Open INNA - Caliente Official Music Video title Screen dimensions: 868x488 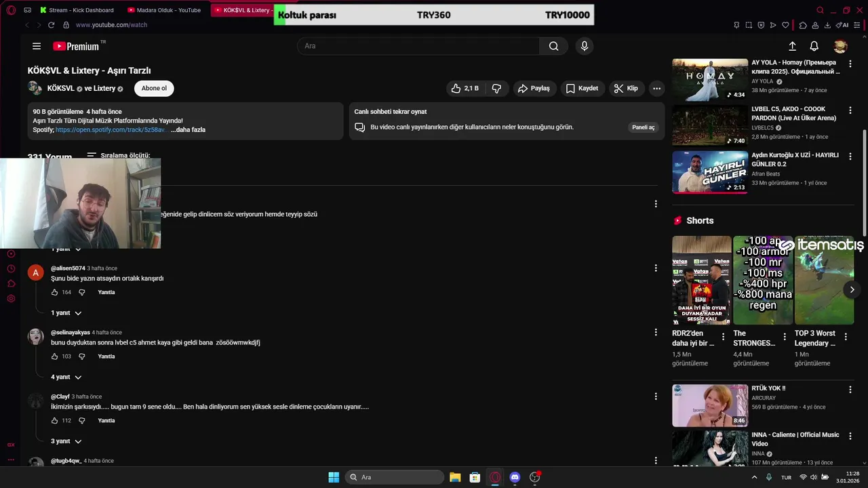795,439
